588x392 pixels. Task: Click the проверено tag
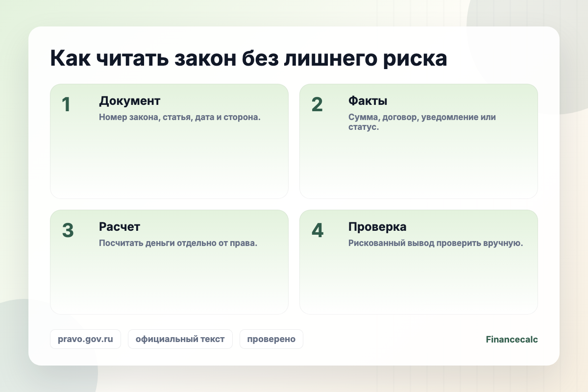(271, 339)
